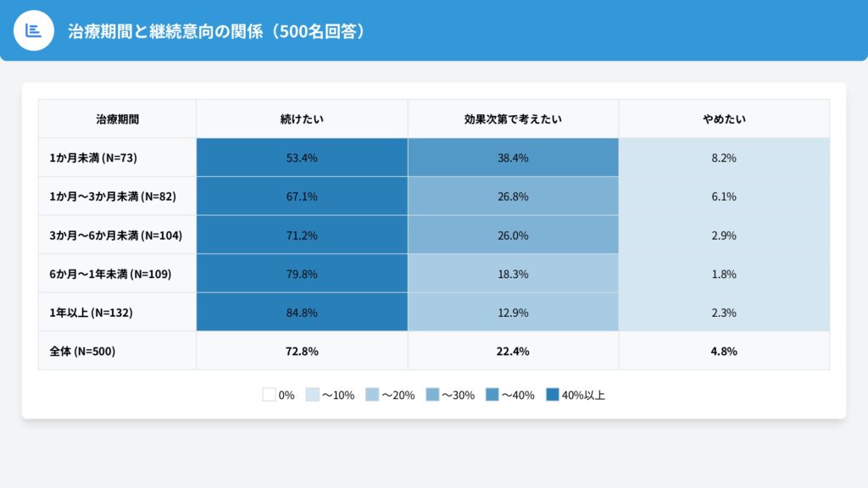
Task: Select the 3か月〜6か月未満 (N=104) row label
Action: (115, 235)
